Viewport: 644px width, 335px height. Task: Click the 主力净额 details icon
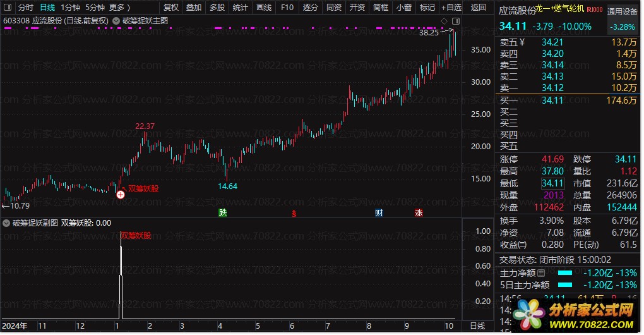click(541, 273)
